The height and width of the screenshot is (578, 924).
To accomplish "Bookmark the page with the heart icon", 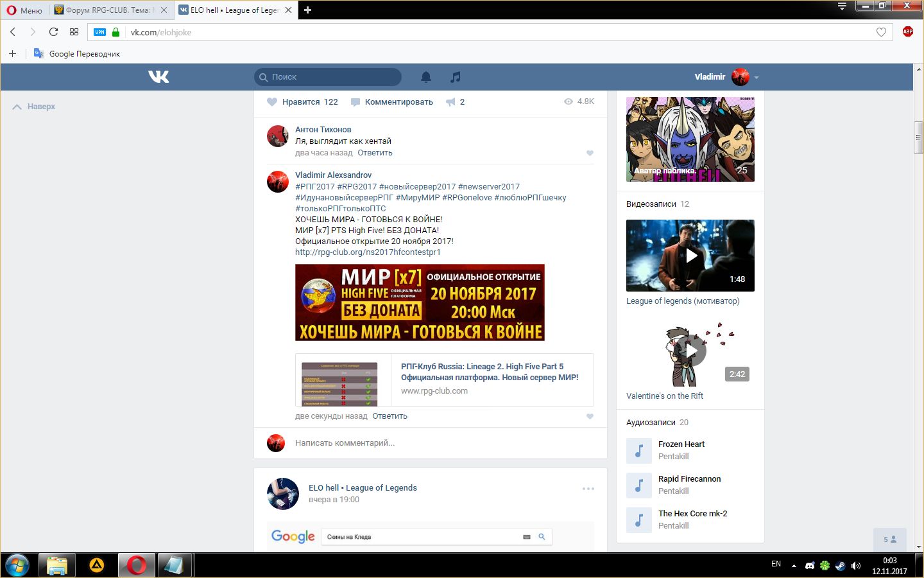I will [x=881, y=32].
